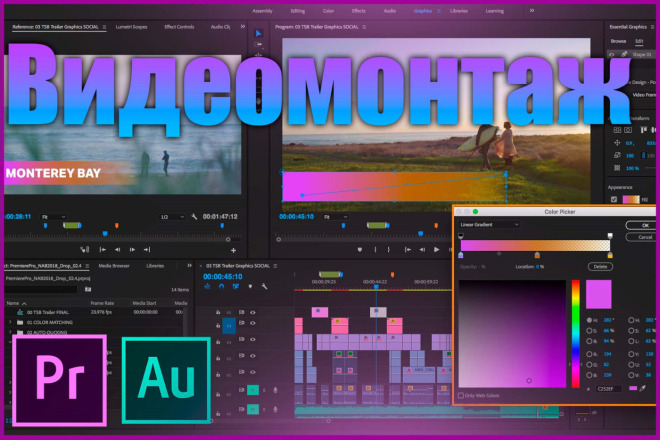Click the hex color value field
Screen dimensions: 660x440
pos(609,389)
